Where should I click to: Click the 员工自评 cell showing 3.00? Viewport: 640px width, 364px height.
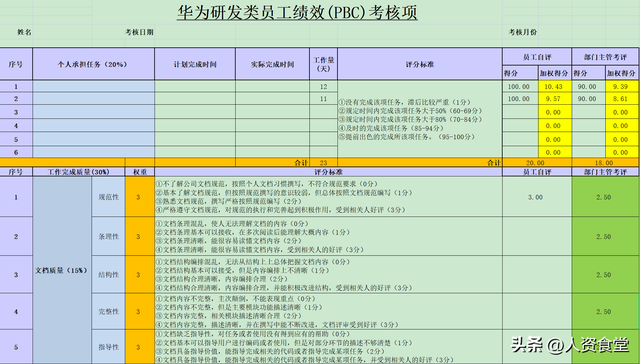(x=537, y=197)
